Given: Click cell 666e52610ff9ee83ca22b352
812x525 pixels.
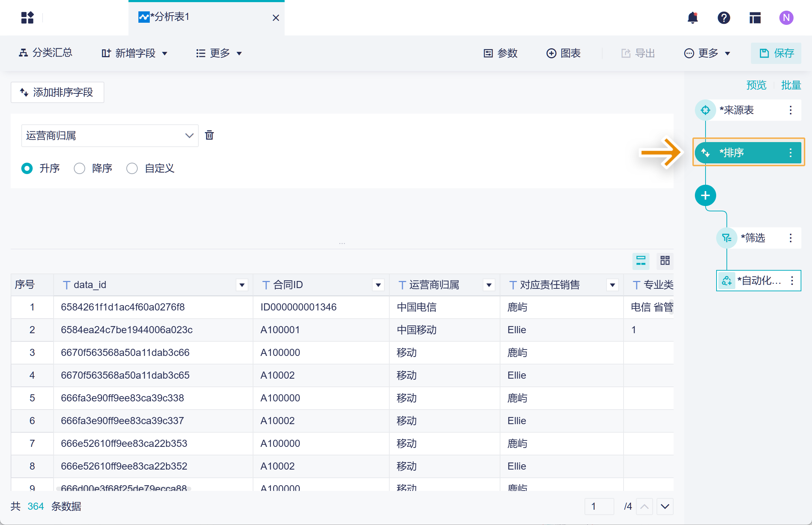Looking at the screenshot, I should tap(153, 466).
